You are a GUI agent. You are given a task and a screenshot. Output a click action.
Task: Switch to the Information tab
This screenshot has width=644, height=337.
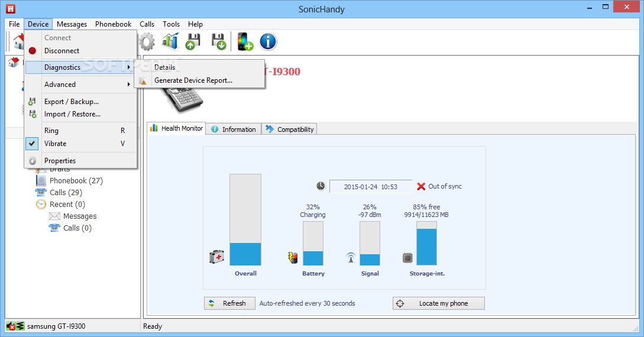233,129
